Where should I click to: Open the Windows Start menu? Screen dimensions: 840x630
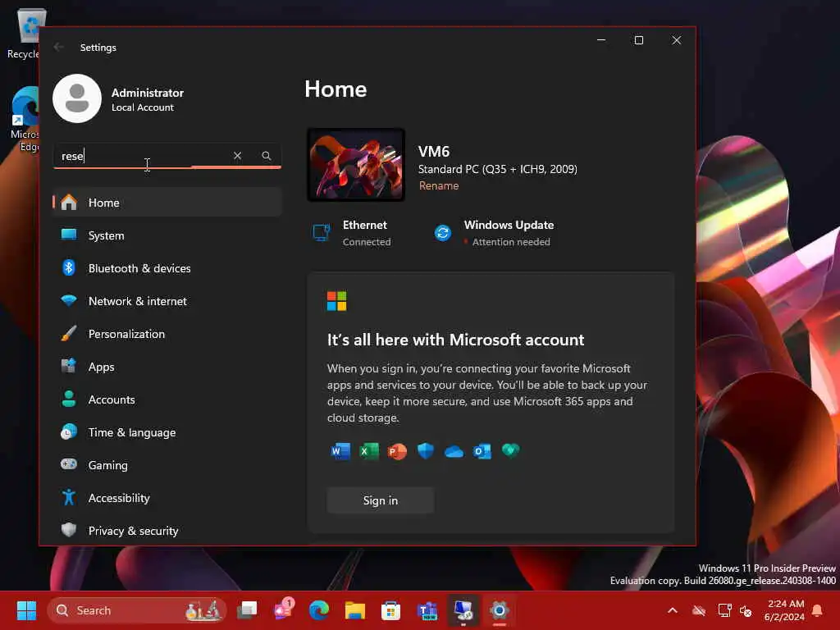tap(26, 610)
